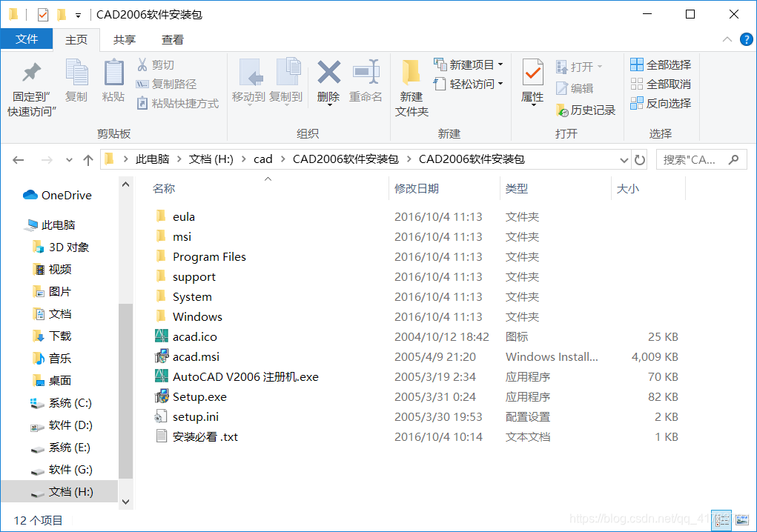Screen dimensions: 757x532
Task: Click the navigation pane scrollbar up arrow
Action: tap(125, 184)
